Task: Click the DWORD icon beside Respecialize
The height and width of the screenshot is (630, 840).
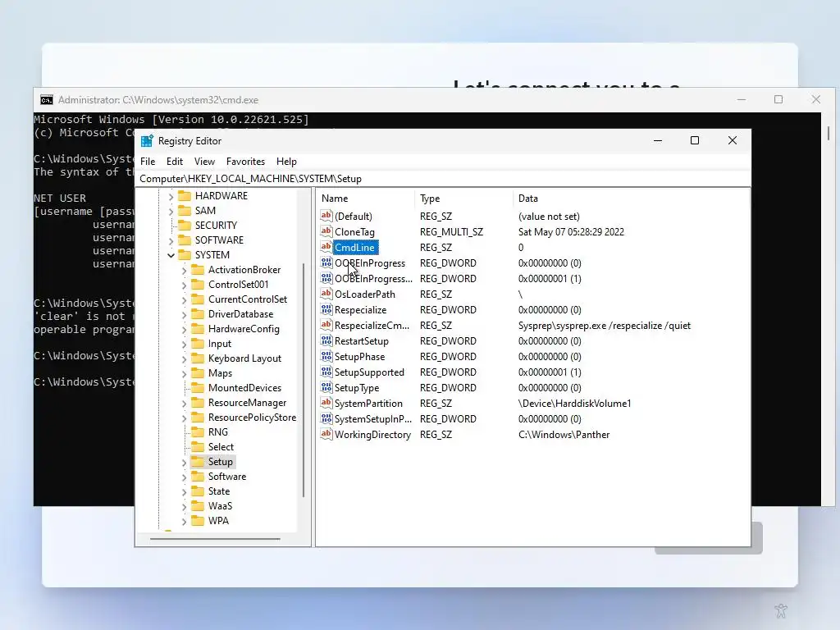Action: coord(326,309)
